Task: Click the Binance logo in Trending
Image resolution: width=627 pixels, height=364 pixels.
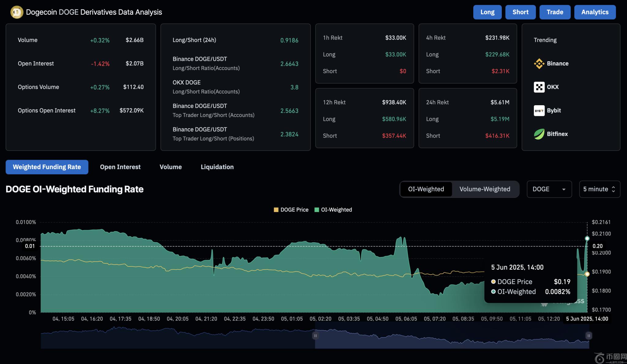Action: (539, 64)
